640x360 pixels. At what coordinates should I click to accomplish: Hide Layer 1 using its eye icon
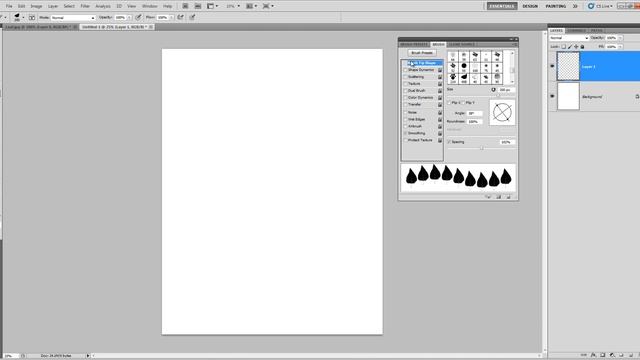(x=552, y=66)
